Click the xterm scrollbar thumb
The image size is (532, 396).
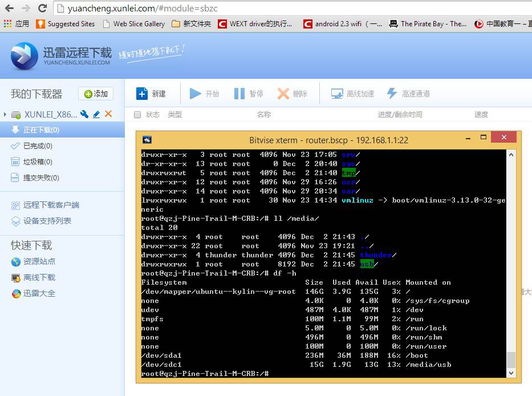[511, 360]
